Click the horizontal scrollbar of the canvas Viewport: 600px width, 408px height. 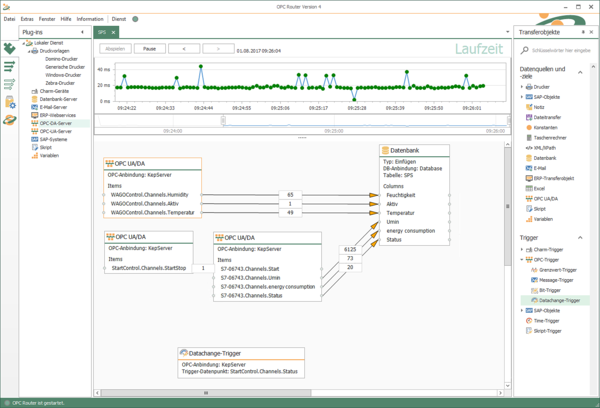coord(206,393)
